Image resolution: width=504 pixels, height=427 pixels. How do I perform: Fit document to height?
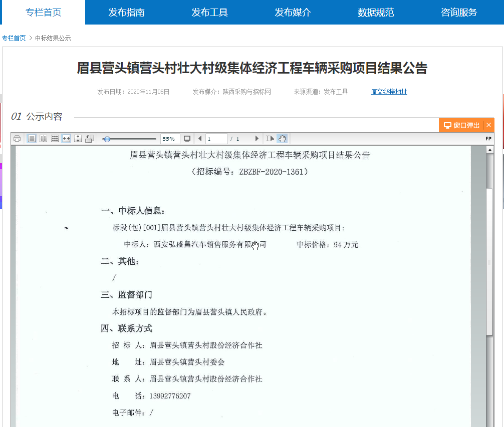pyautogui.click(x=78, y=139)
